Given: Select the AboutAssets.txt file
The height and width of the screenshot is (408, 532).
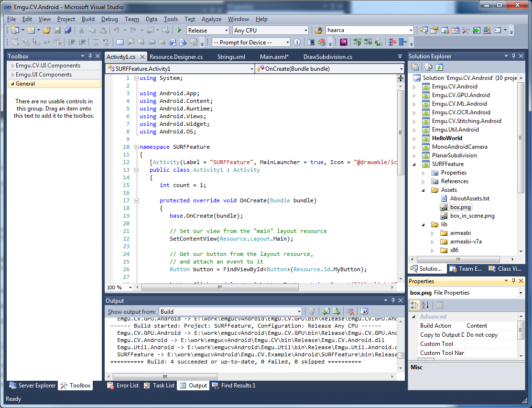Looking at the screenshot, I should [469, 198].
